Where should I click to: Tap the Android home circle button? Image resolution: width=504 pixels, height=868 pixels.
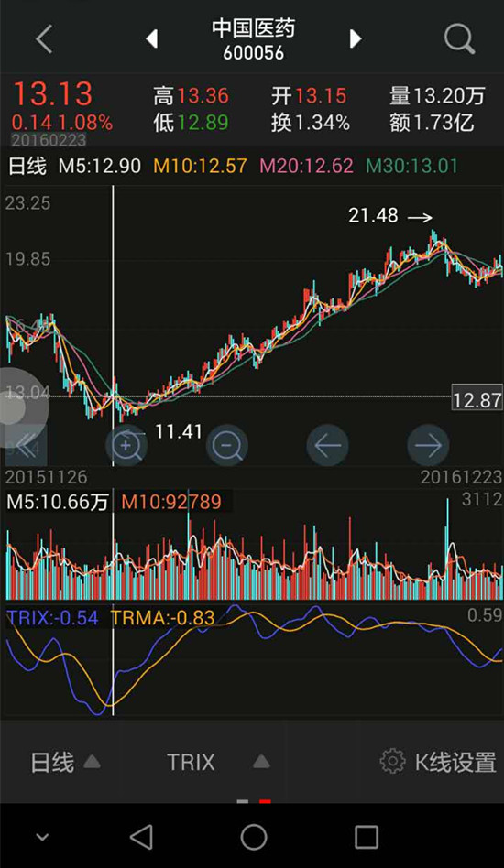click(254, 837)
